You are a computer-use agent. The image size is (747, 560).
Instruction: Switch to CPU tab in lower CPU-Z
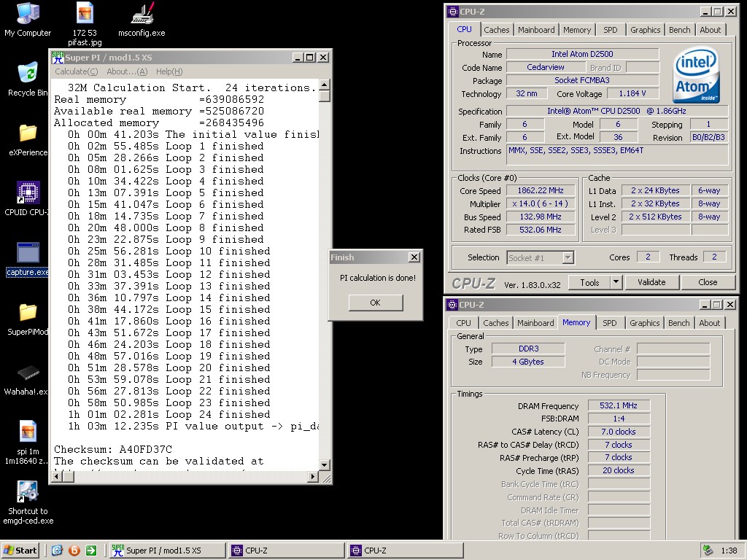tap(463, 323)
